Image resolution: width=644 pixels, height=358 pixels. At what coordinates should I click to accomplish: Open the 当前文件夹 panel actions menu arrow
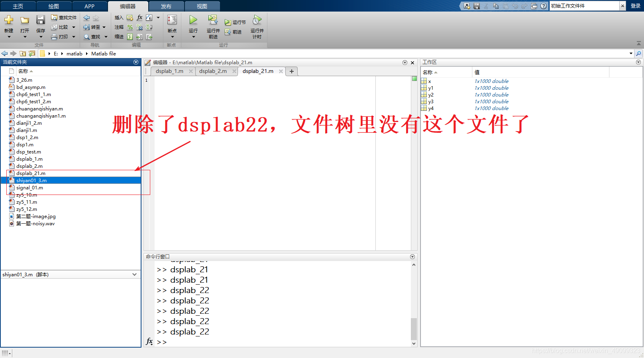click(136, 62)
